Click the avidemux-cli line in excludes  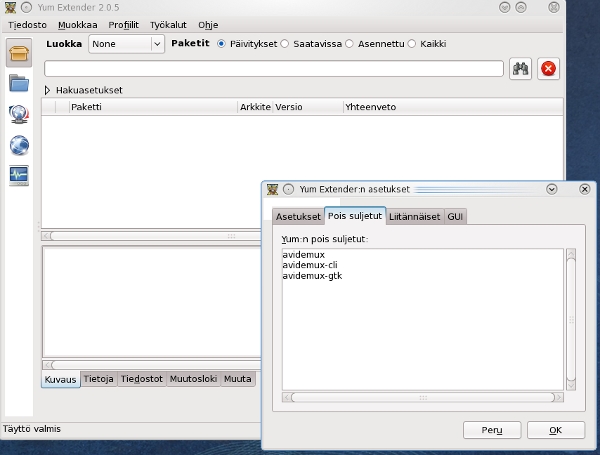click(x=310, y=265)
